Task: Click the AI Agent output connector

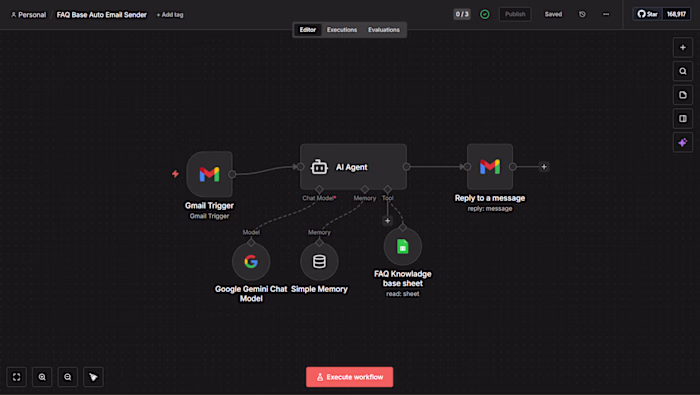Action: coord(406,166)
